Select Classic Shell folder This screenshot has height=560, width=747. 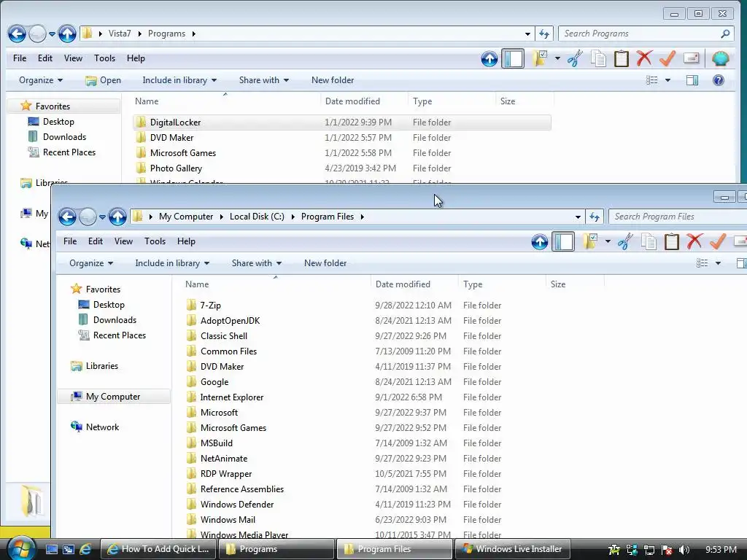pos(223,336)
